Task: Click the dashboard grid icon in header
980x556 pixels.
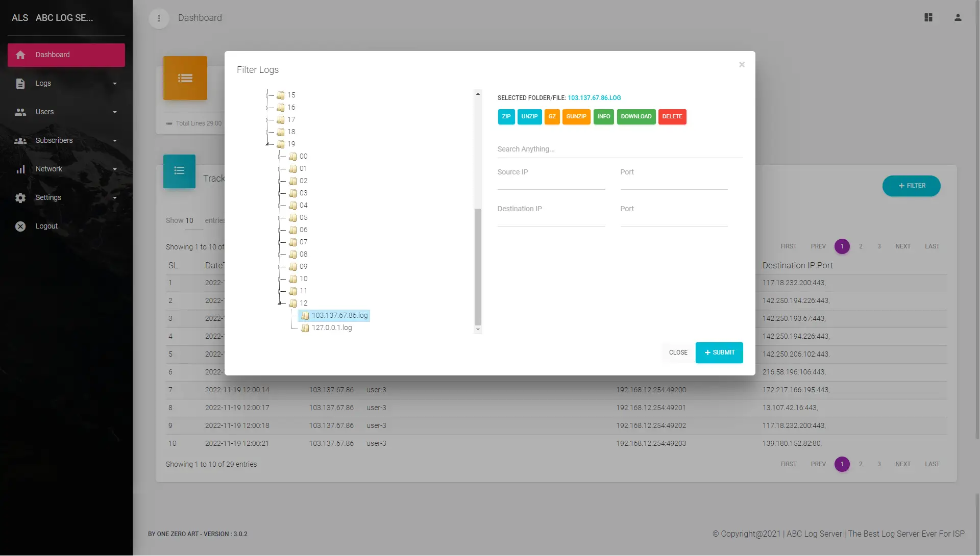Action: [928, 18]
